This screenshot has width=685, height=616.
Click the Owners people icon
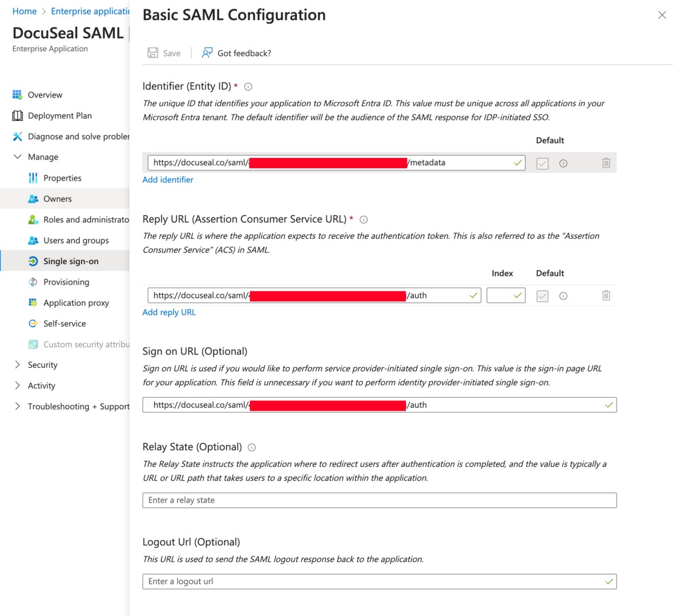[x=33, y=198]
